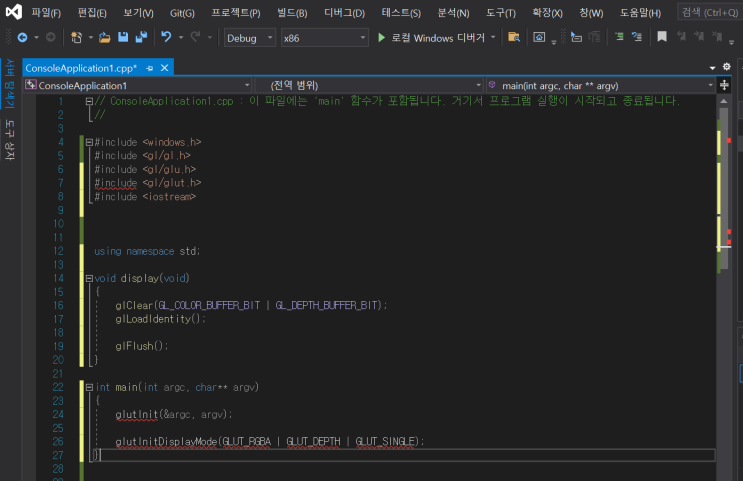Click the find in files folder icon
Screen dimensions: 743x481
point(514,37)
